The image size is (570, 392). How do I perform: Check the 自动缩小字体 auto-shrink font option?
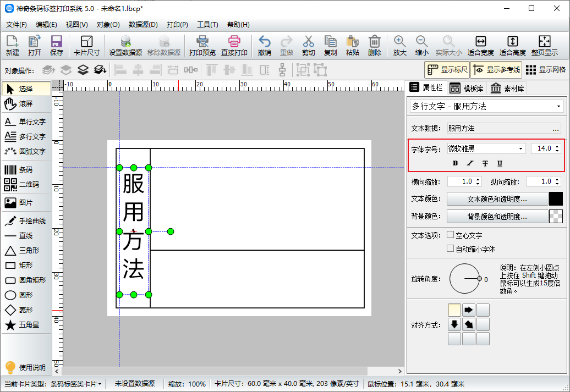[x=451, y=249]
